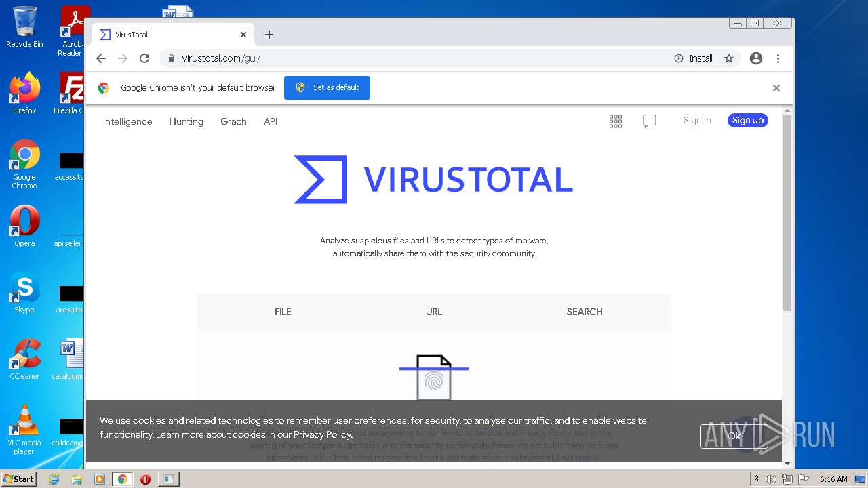
Task: Open the Privacy Policy link in cookie banner
Action: [x=322, y=434]
